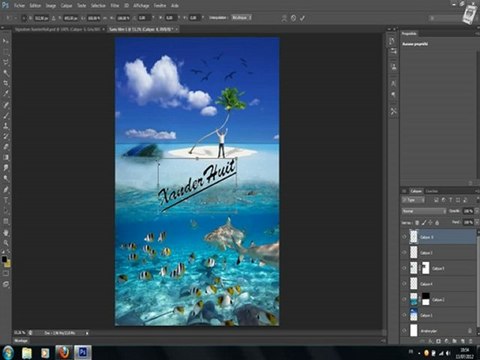The image size is (480, 360).
Task: Select the Brush tool
Action: coord(6,116)
